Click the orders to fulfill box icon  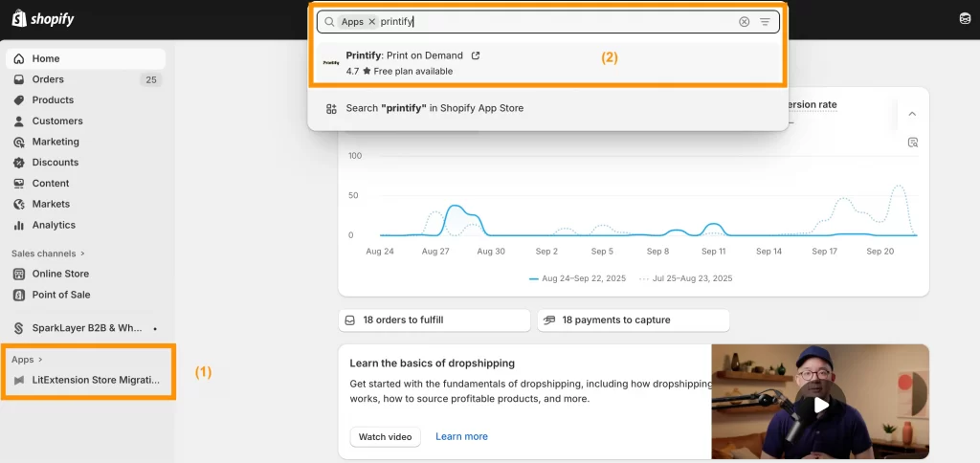[350, 320]
